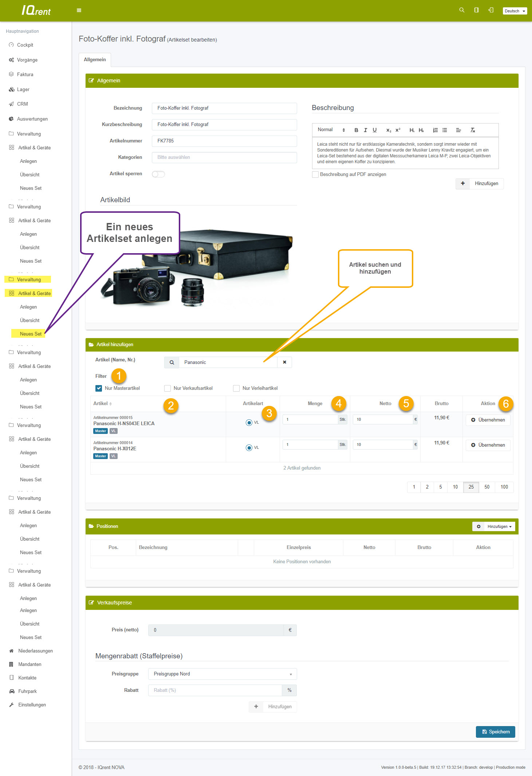This screenshot has height=776, width=532.
Task: Select VL radio for Panasonic H-X012E
Action: 249,448
